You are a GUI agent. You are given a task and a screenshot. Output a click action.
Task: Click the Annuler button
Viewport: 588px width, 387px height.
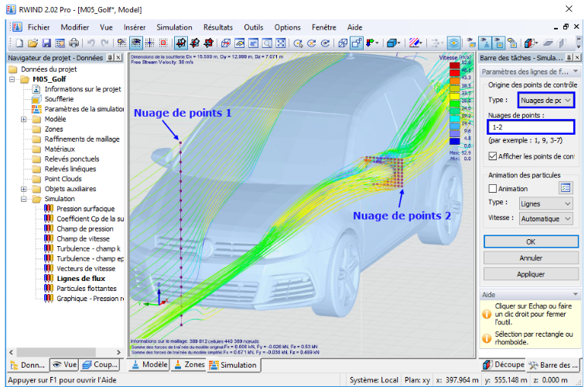pos(531,258)
